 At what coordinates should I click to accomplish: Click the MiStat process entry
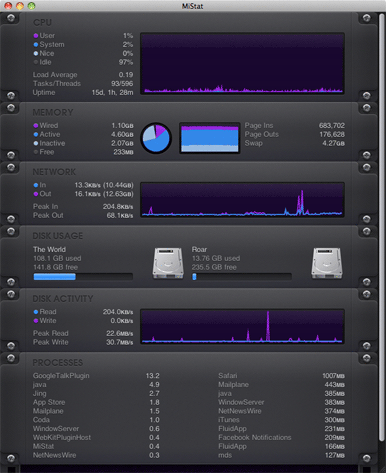(x=96, y=446)
